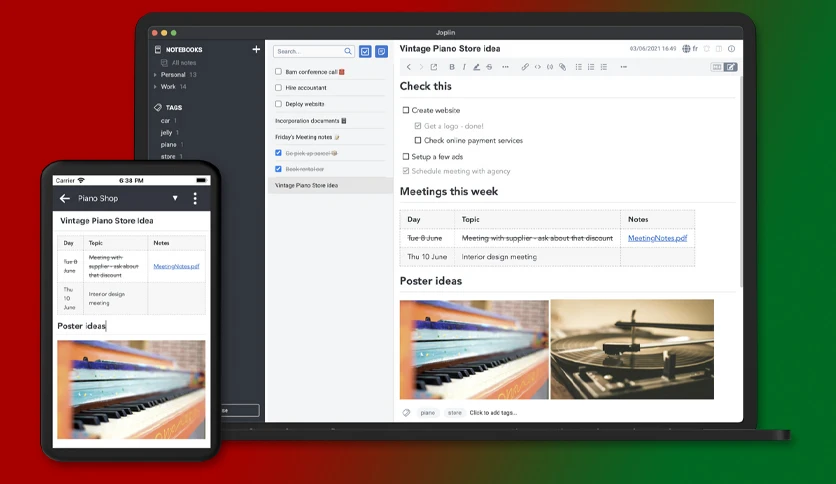Viewport: 836px width, 484px height.
Task: Check the 'Hire accountant' to-do checkbox
Action: (278, 87)
